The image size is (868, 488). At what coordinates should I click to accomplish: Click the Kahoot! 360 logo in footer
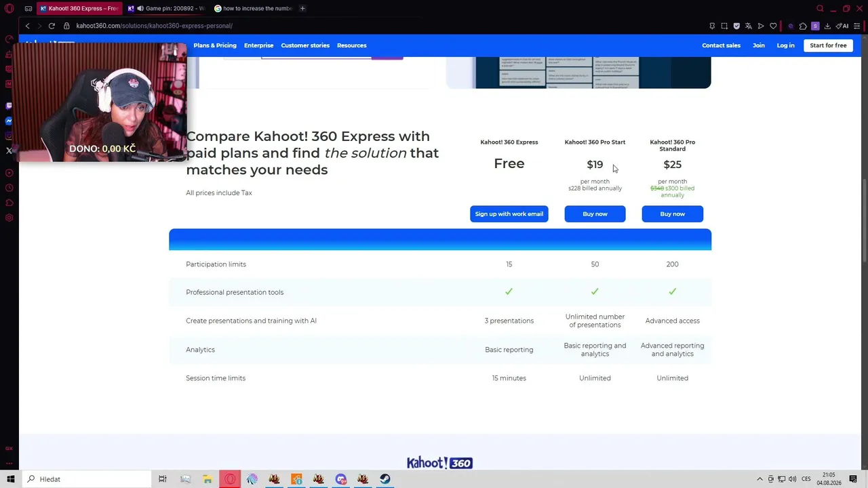click(x=439, y=463)
